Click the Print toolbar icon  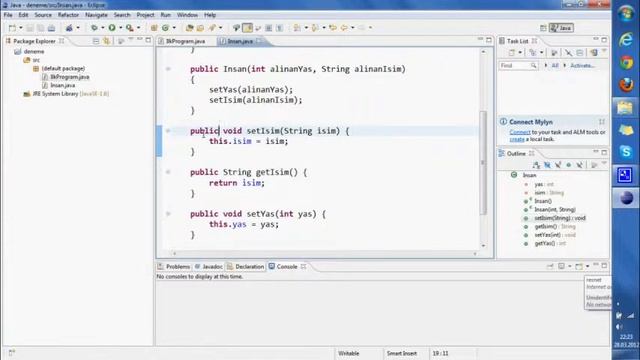pos(51,28)
